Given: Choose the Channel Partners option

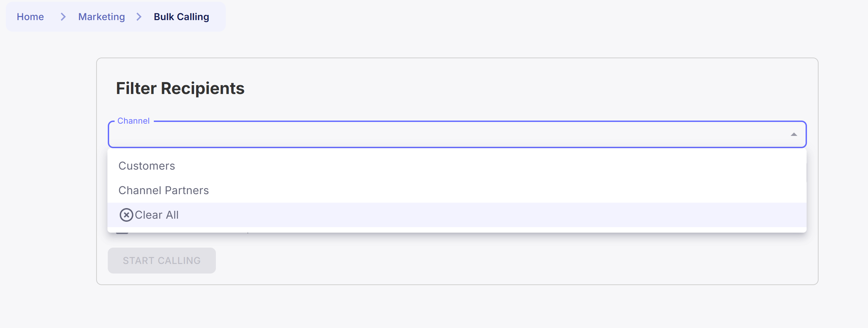Looking at the screenshot, I should [163, 190].
